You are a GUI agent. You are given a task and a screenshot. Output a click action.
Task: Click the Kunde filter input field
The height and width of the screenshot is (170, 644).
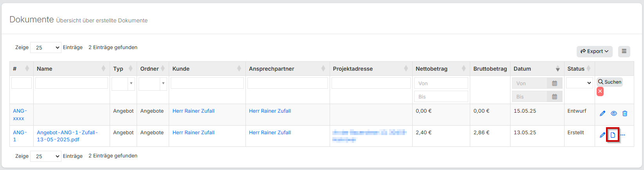[x=207, y=83]
